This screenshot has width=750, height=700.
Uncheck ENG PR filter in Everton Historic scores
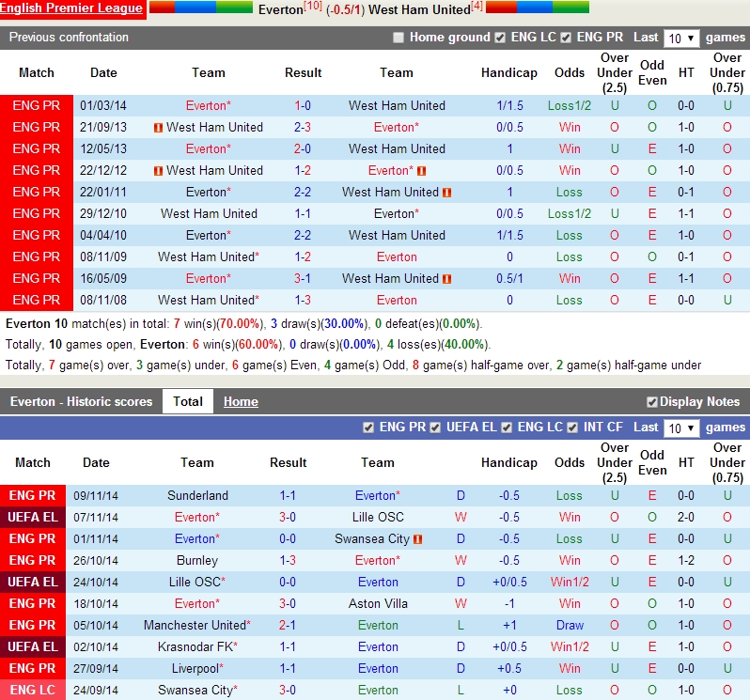click(x=368, y=428)
